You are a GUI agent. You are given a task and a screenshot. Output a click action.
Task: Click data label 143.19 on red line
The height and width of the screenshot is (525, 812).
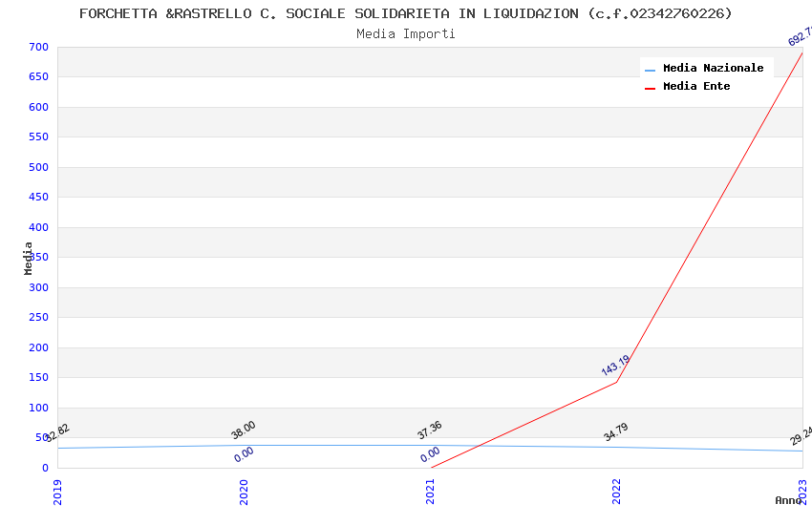click(615, 366)
